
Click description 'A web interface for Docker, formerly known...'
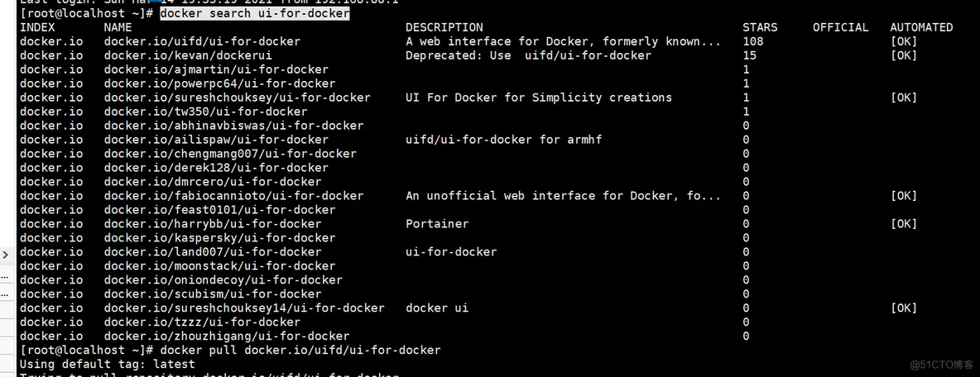coord(563,41)
